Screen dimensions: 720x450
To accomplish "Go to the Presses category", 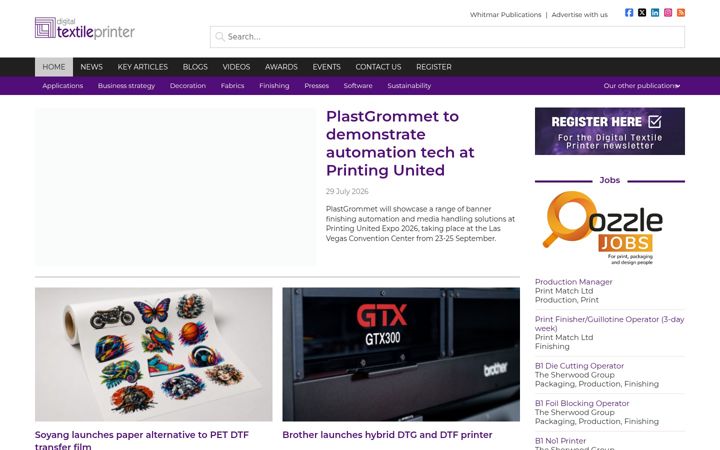I will pos(316,86).
